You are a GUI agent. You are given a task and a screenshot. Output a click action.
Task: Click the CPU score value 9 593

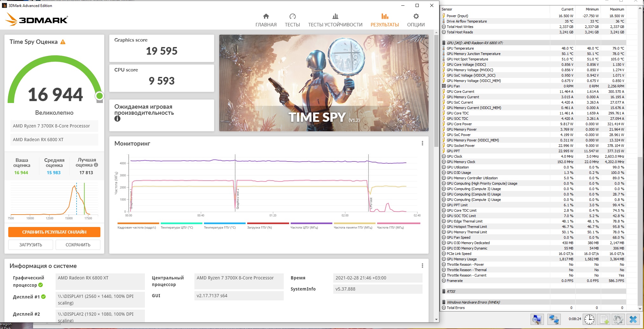pyautogui.click(x=162, y=81)
